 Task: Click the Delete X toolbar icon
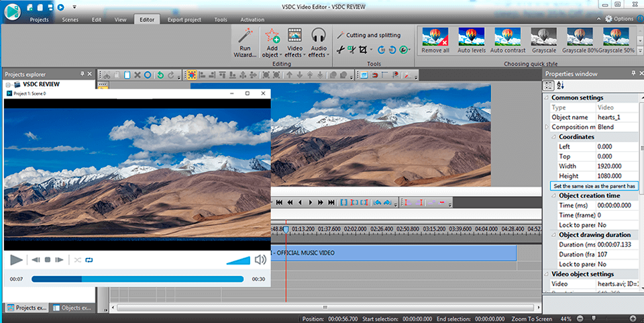(x=137, y=75)
